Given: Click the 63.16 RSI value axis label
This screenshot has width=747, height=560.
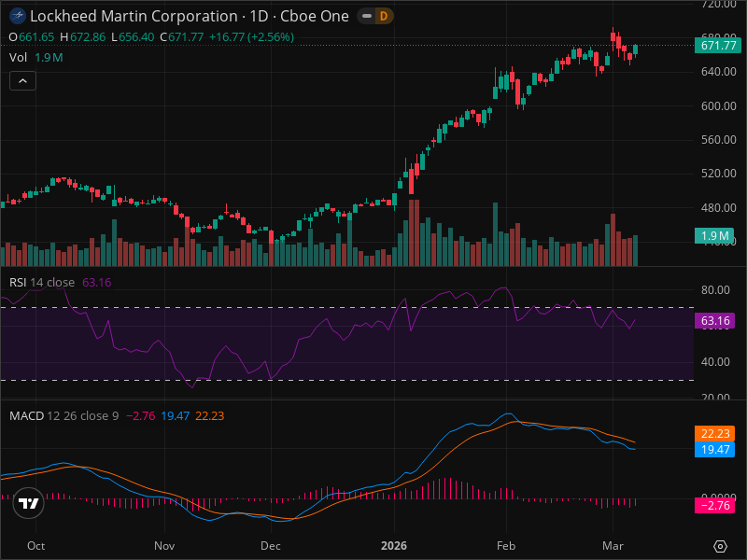Looking at the screenshot, I should coord(714,321).
